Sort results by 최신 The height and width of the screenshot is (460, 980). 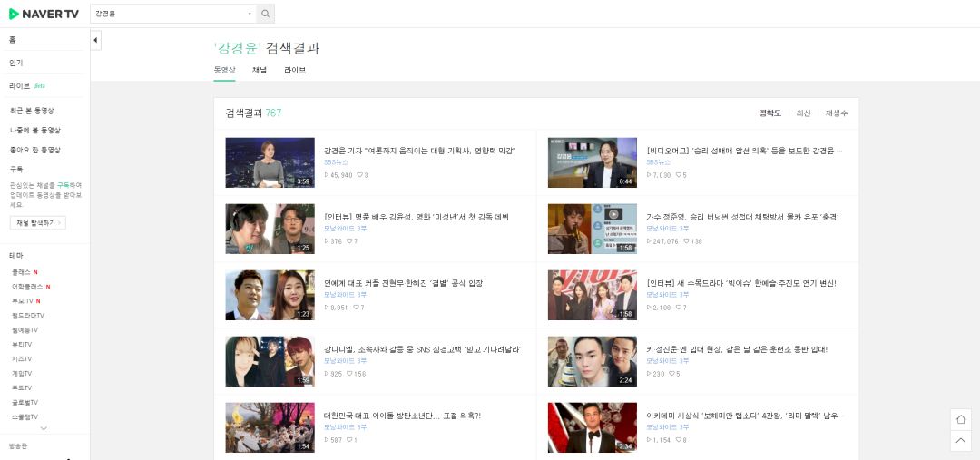[803, 113]
